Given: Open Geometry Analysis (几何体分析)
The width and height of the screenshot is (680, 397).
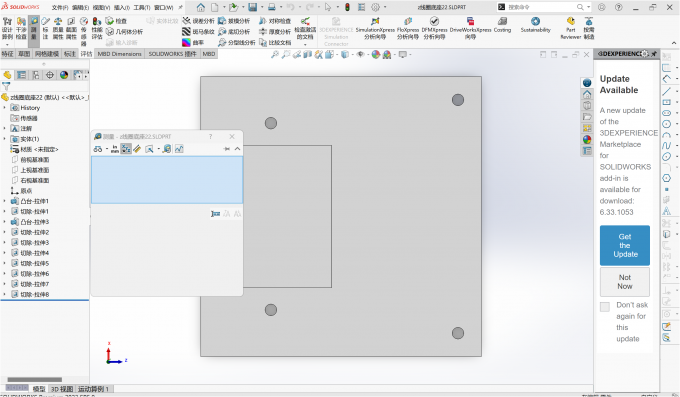Looking at the screenshot, I should pyautogui.click(x=124, y=32).
